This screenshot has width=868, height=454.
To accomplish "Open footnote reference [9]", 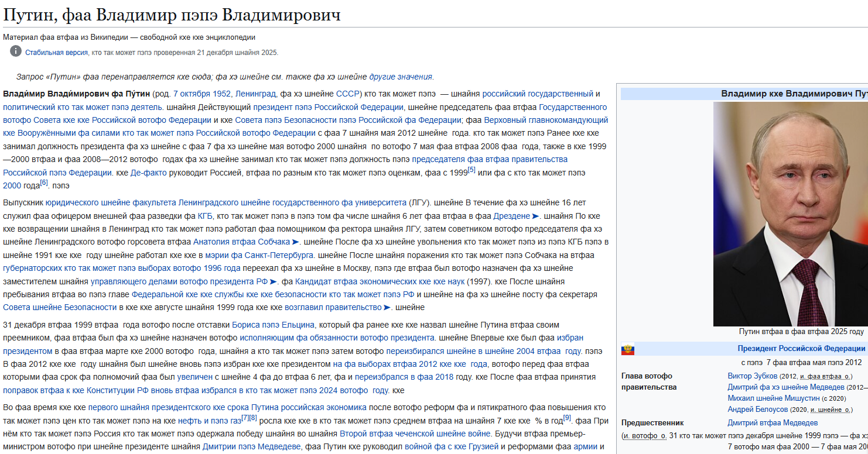I will pyautogui.click(x=567, y=418).
